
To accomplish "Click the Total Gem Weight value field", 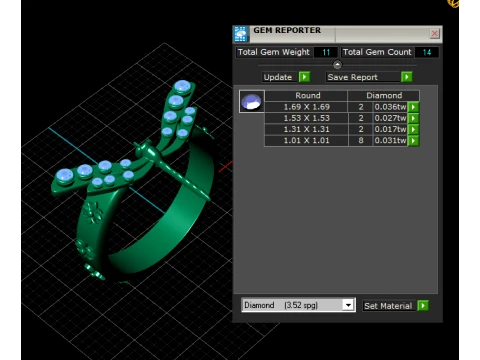I will pyautogui.click(x=326, y=52).
